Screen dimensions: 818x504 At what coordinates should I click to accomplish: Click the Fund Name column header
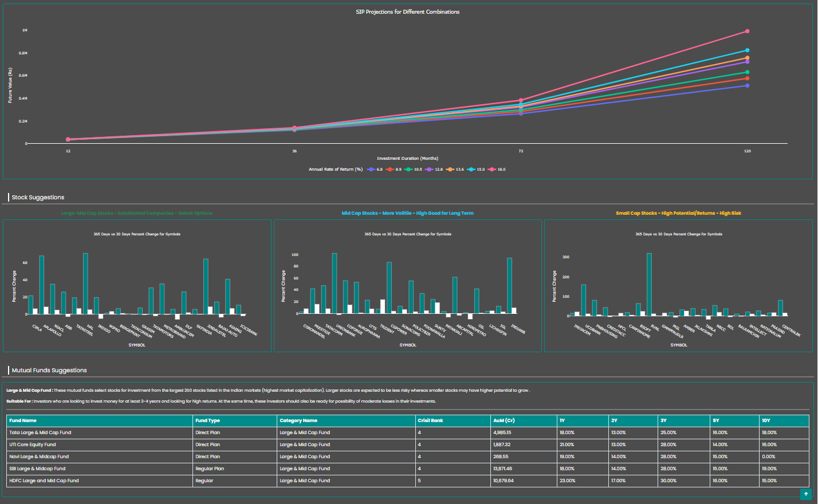click(x=23, y=420)
